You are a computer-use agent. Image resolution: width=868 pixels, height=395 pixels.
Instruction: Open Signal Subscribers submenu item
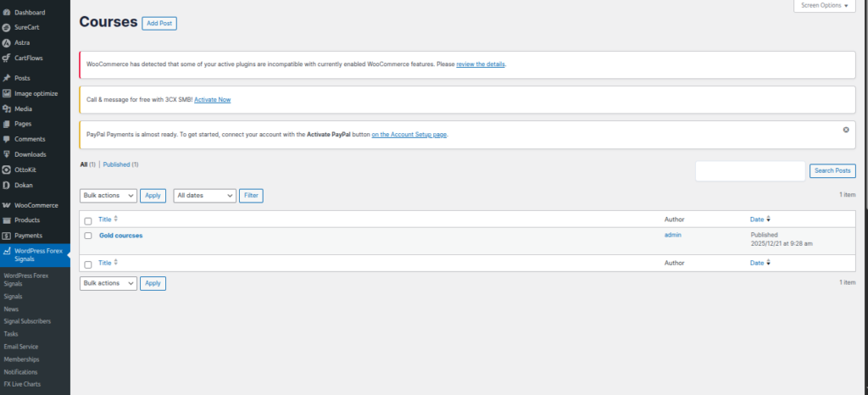tap(27, 321)
